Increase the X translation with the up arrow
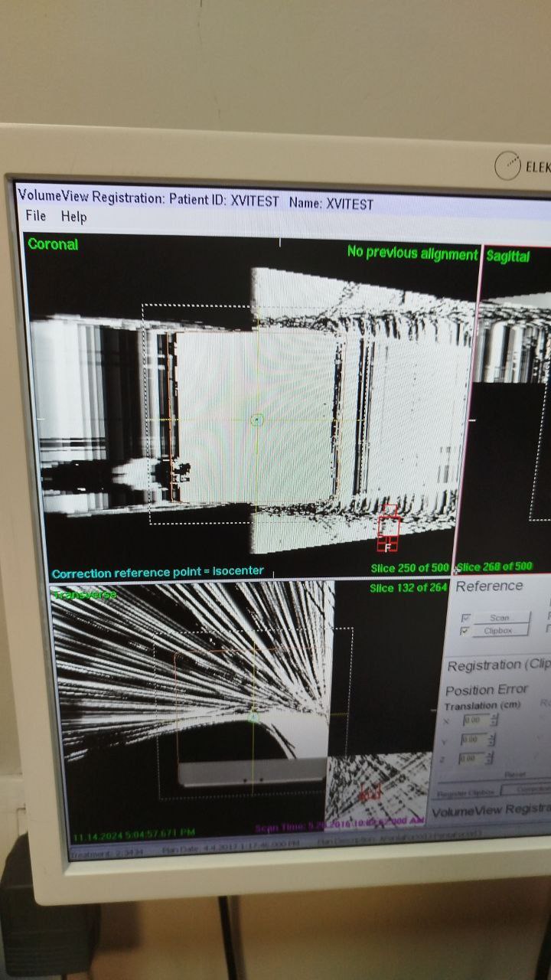The image size is (551, 980). [x=494, y=717]
